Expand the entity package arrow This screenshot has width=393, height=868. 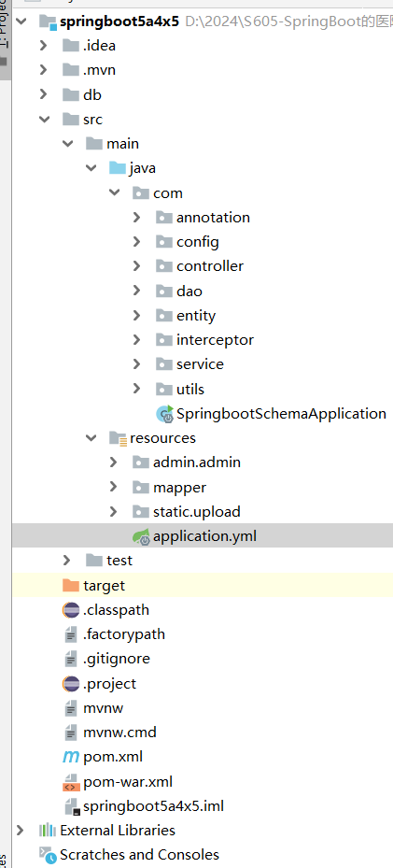[137, 315]
